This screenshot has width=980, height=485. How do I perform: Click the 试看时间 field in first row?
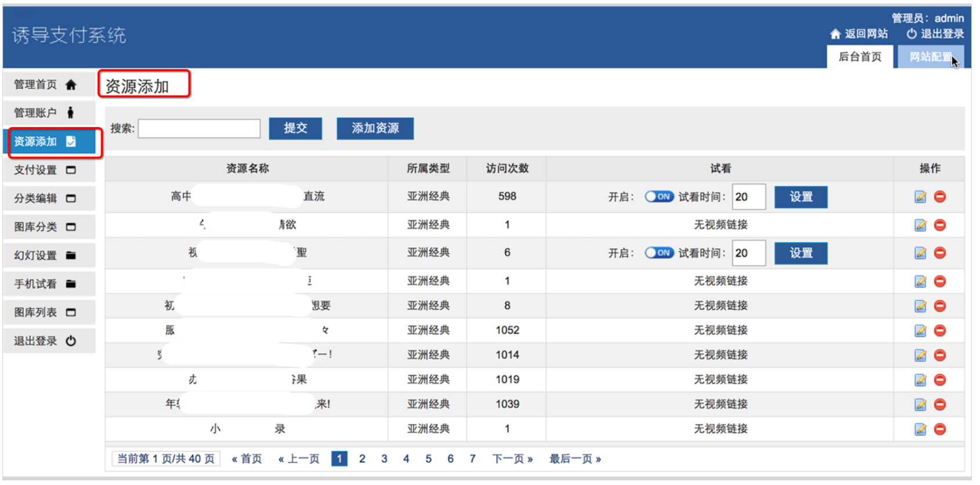tap(749, 197)
